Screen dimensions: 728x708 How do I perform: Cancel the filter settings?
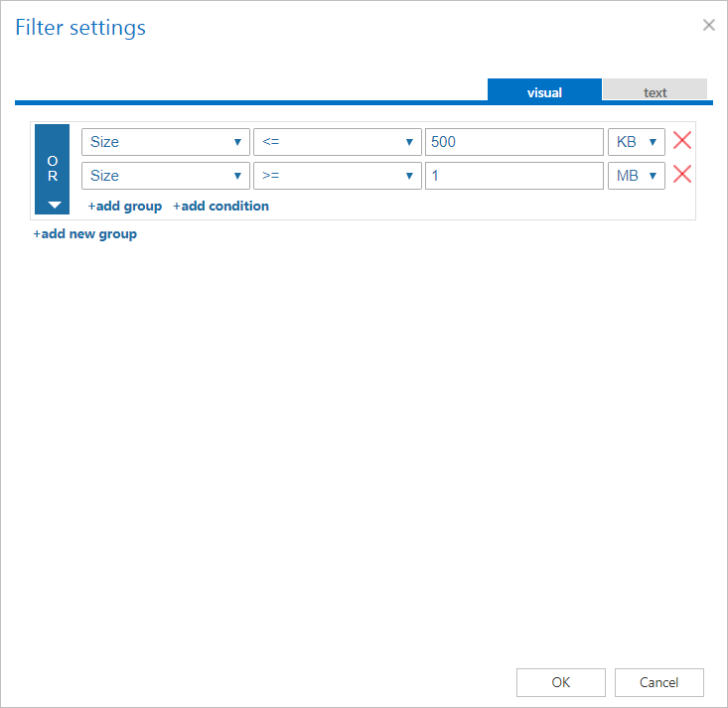coord(659,682)
